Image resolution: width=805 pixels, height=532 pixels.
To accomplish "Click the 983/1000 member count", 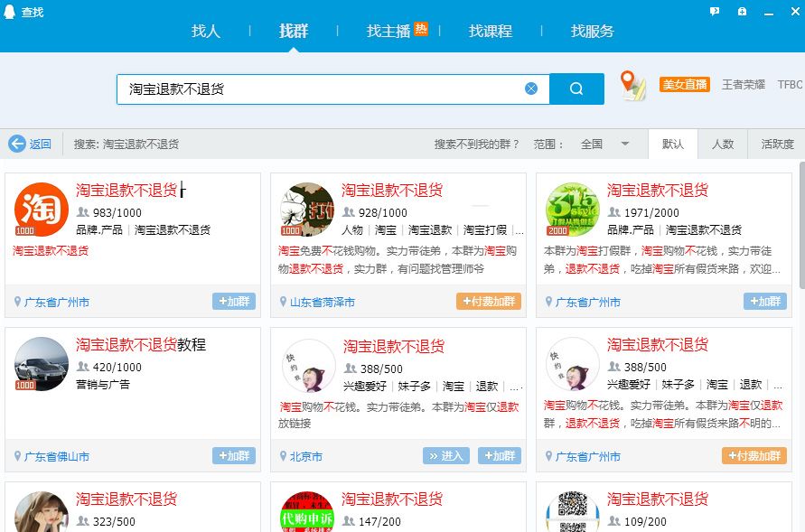I will [117, 212].
